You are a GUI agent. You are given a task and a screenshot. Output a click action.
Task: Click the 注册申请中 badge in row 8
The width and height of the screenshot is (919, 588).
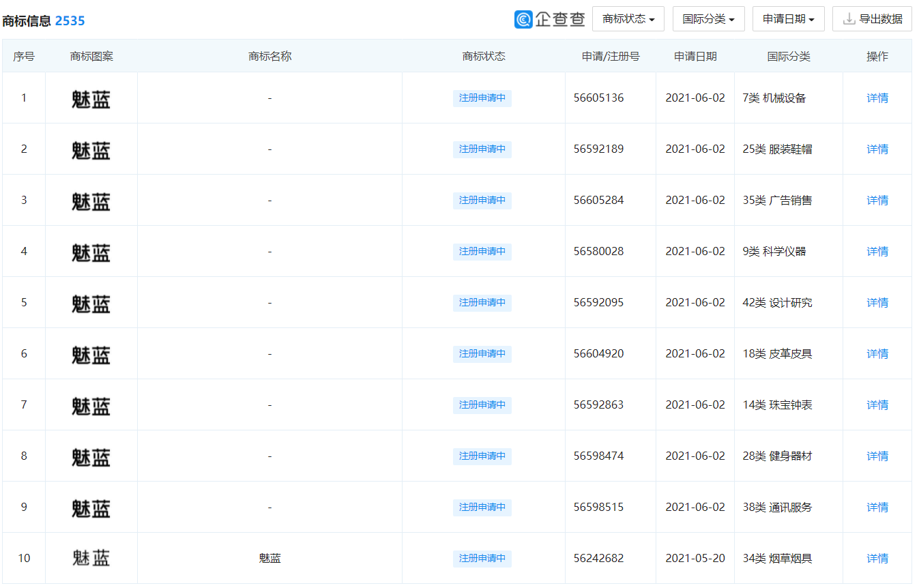click(x=482, y=456)
